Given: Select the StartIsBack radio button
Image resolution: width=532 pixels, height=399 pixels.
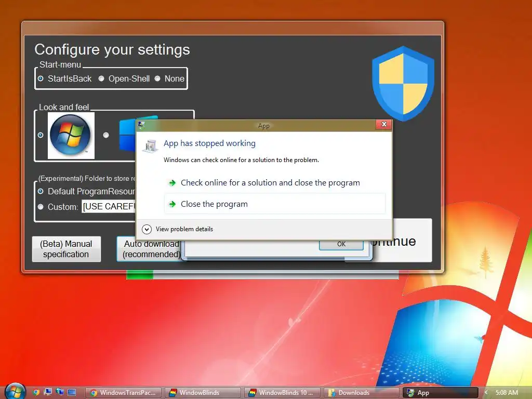Looking at the screenshot, I should [41, 79].
